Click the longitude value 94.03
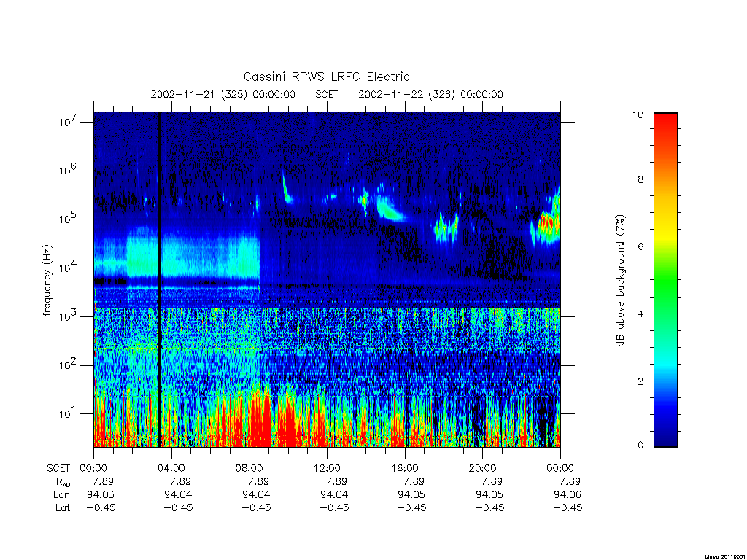Screen dimensions: 747x560 [x=101, y=495]
